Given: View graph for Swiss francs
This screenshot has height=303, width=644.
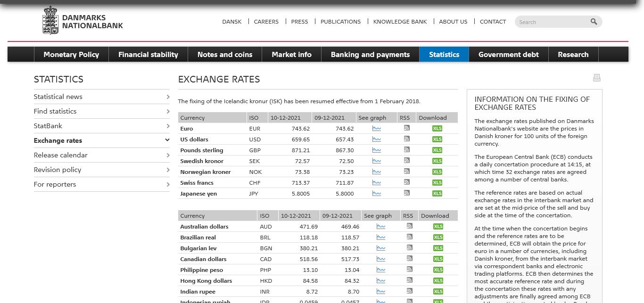Looking at the screenshot, I should (376, 183).
